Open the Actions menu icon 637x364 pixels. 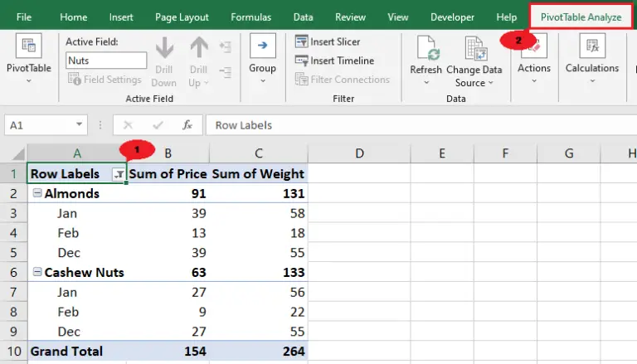point(534,46)
